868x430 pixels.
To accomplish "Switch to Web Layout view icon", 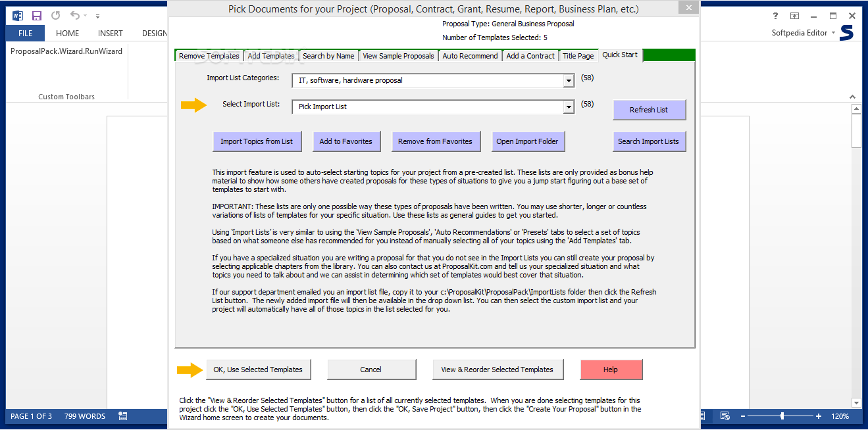I will pyautogui.click(x=725, y=416).
